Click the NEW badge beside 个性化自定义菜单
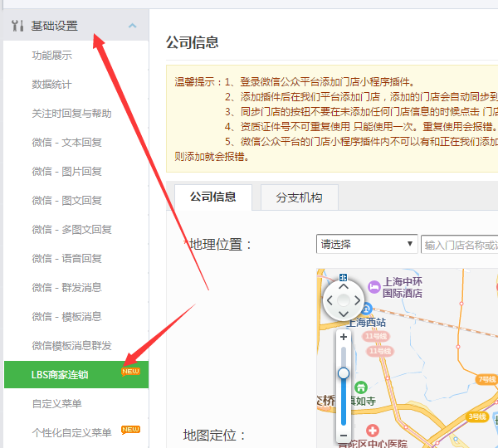The image size is (498, 448). (x=130, y=430)
